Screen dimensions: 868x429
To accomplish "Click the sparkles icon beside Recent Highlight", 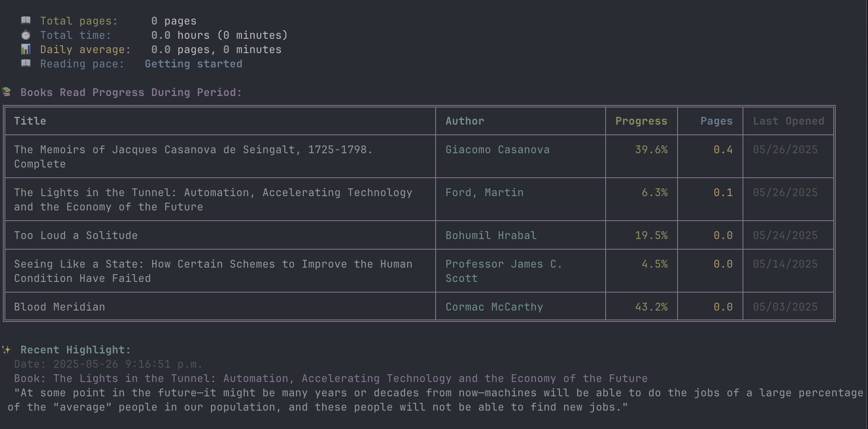I will [x=7, y=350].
